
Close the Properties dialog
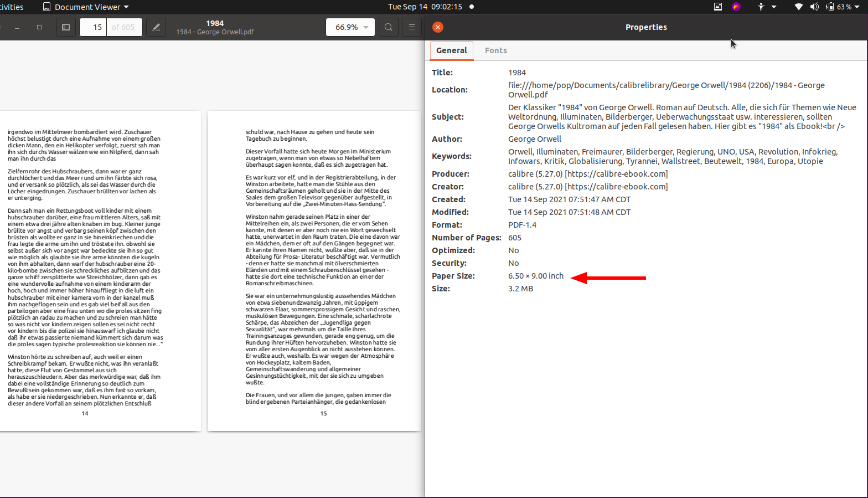coord(438,27)
